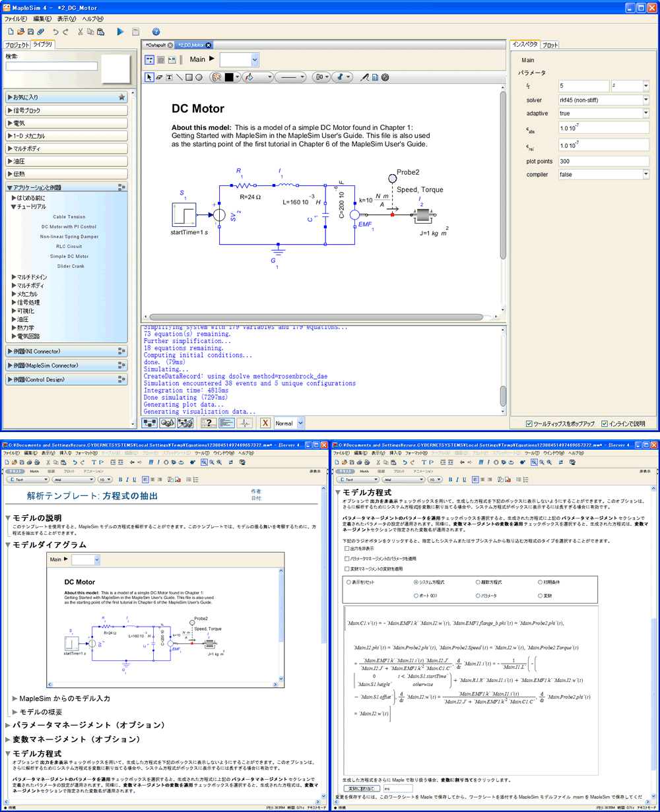The image size is (660, 812).
Task: Open the RLC Circuit tutorial example
Action: 69,246
